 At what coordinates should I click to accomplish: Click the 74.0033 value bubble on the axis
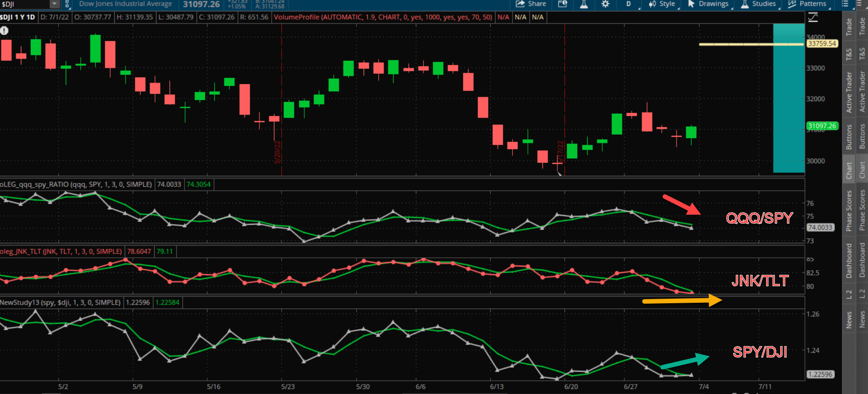coord(820,227)
